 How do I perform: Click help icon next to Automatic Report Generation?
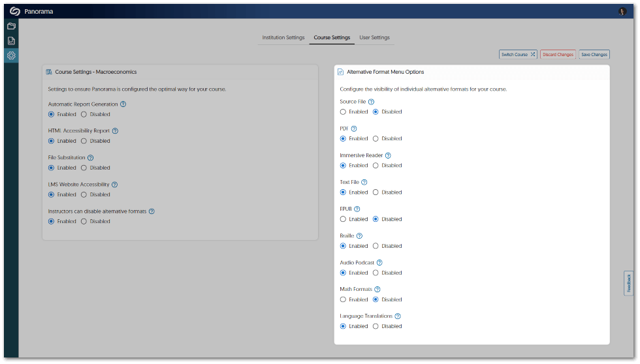(x=123, y=104)
